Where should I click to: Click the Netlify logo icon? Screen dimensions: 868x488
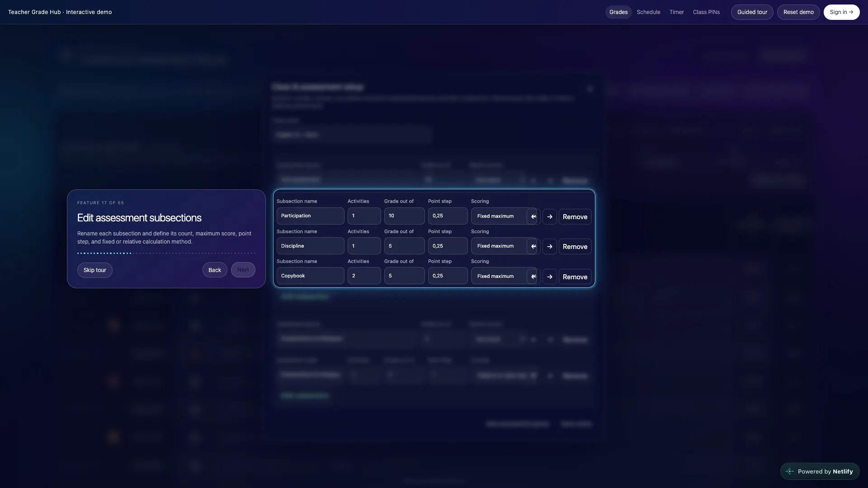pyautogui.click(x=790, y=471)
